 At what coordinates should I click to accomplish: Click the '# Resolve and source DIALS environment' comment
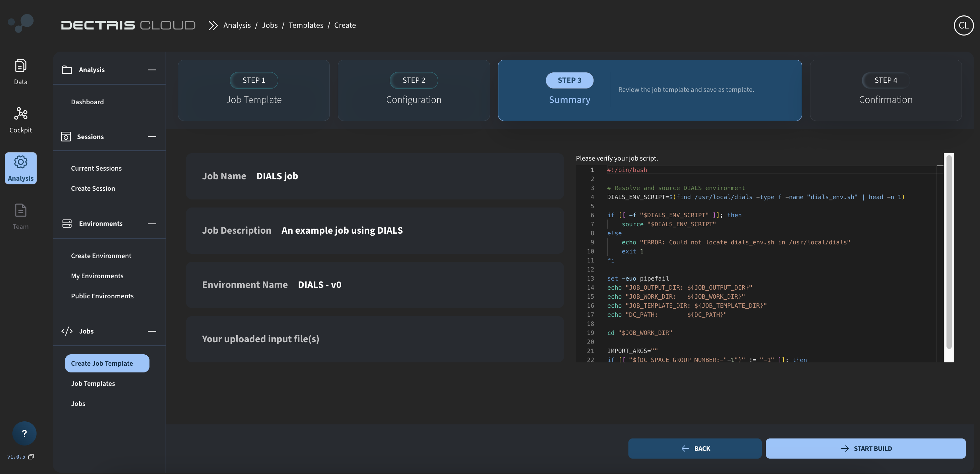tap(676, 188)
